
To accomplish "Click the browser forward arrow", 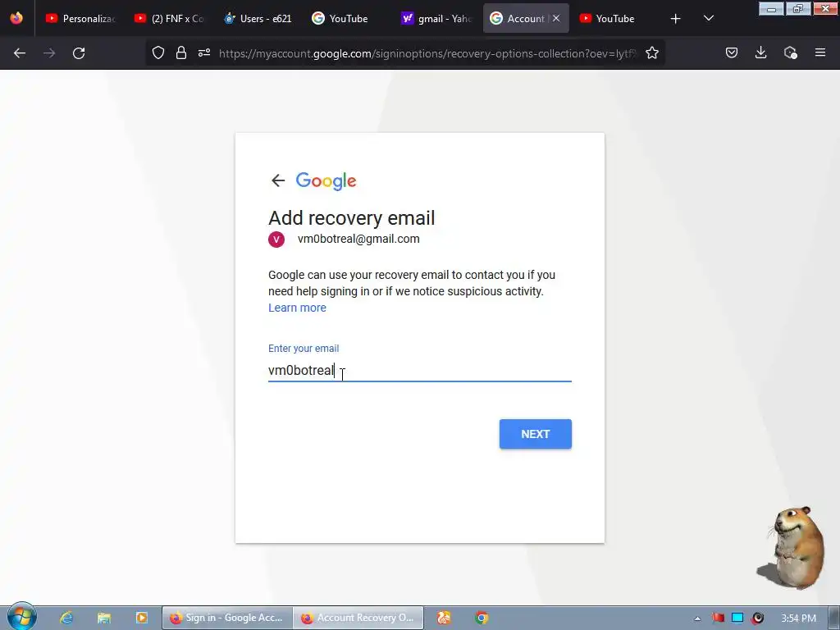I will pos(49,53).
